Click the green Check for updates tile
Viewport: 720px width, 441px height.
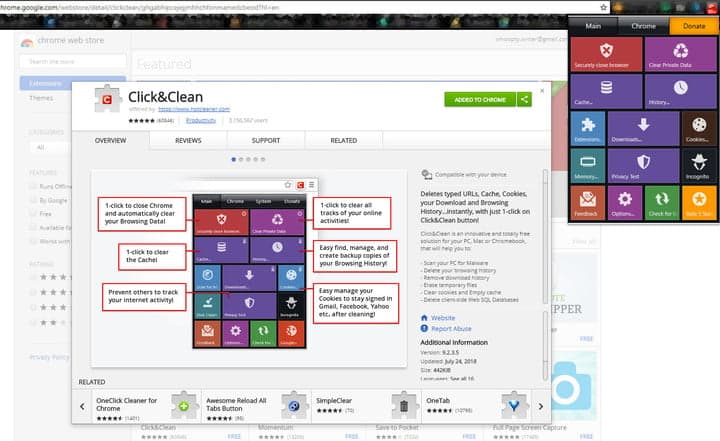[662, 203]
